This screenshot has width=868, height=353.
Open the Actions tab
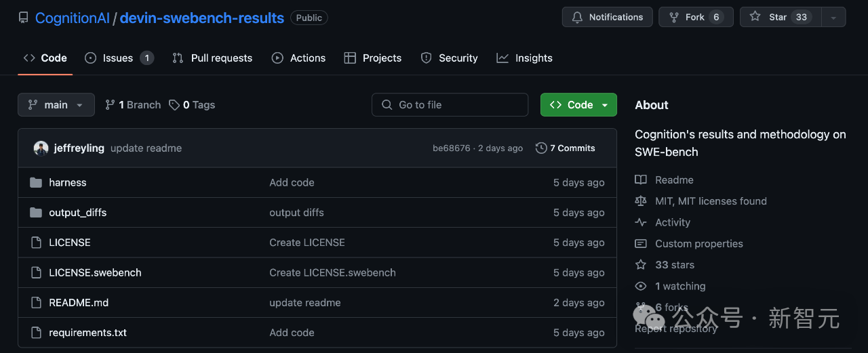299,58
